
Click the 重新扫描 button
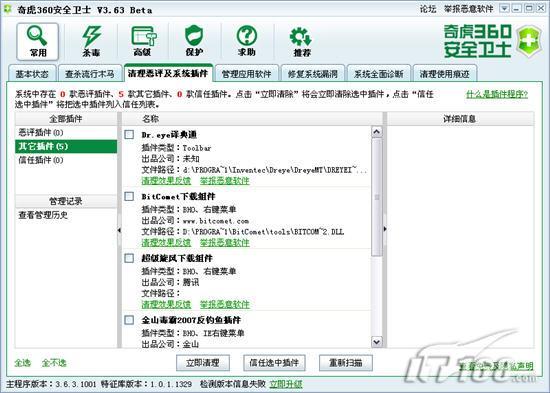point(346,363)
